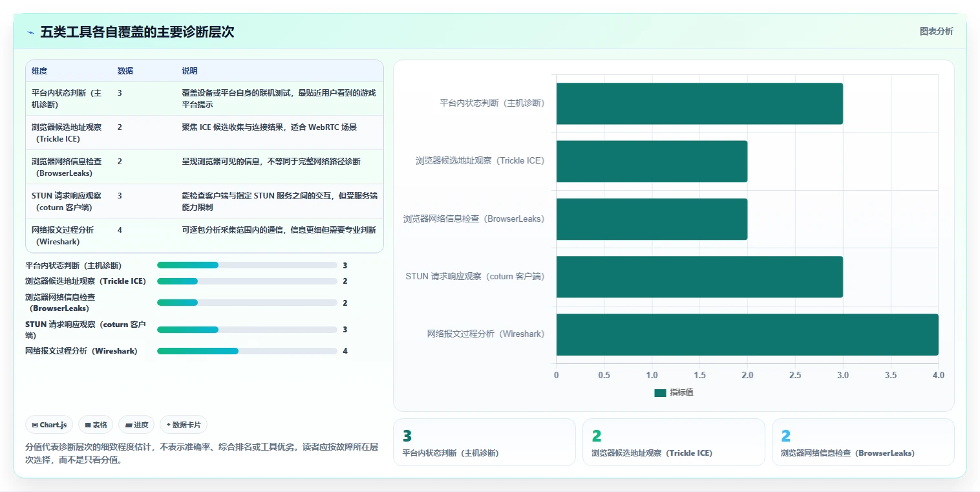Click the Wireshark chart bar
This screenshot has height=492, width=980.
tap(747, 335)
